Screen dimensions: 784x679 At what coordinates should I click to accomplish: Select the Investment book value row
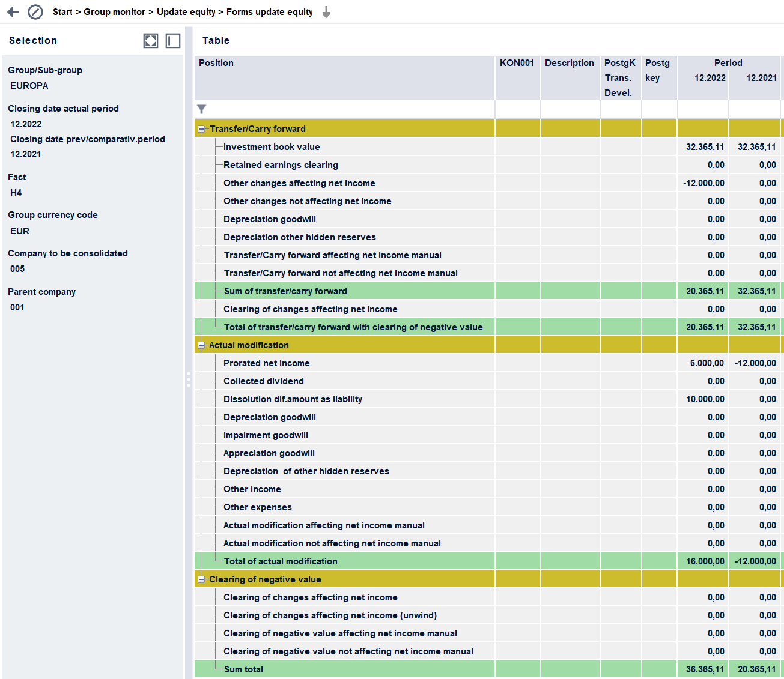coord(489,147)
